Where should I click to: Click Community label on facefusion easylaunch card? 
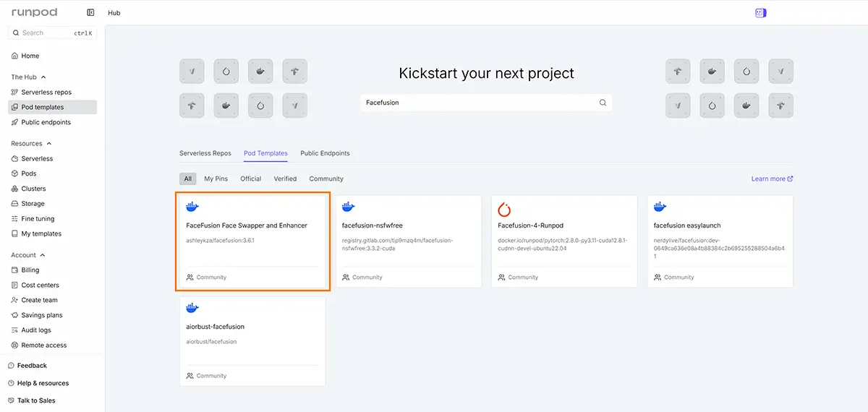click(678, 278)
